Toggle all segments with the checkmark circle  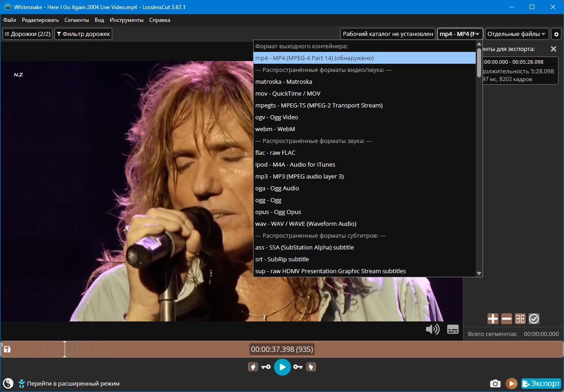click(x=534, y=319)
